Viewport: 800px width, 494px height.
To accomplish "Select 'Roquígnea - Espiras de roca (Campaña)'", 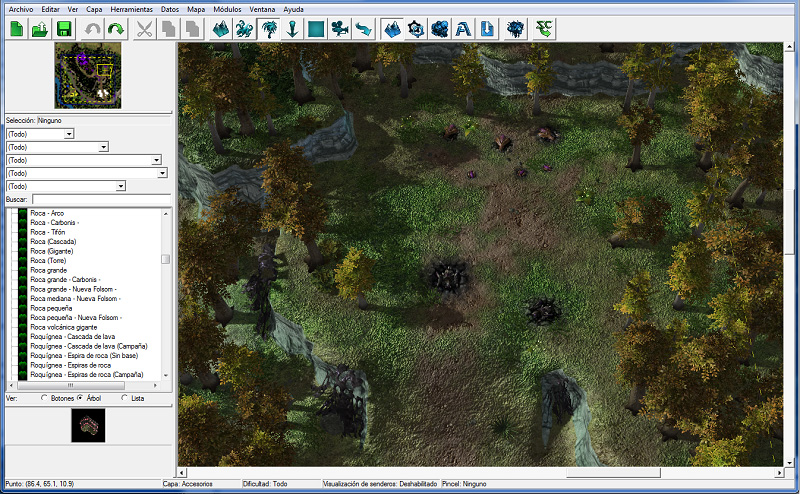I will click(x=87, y=375).
